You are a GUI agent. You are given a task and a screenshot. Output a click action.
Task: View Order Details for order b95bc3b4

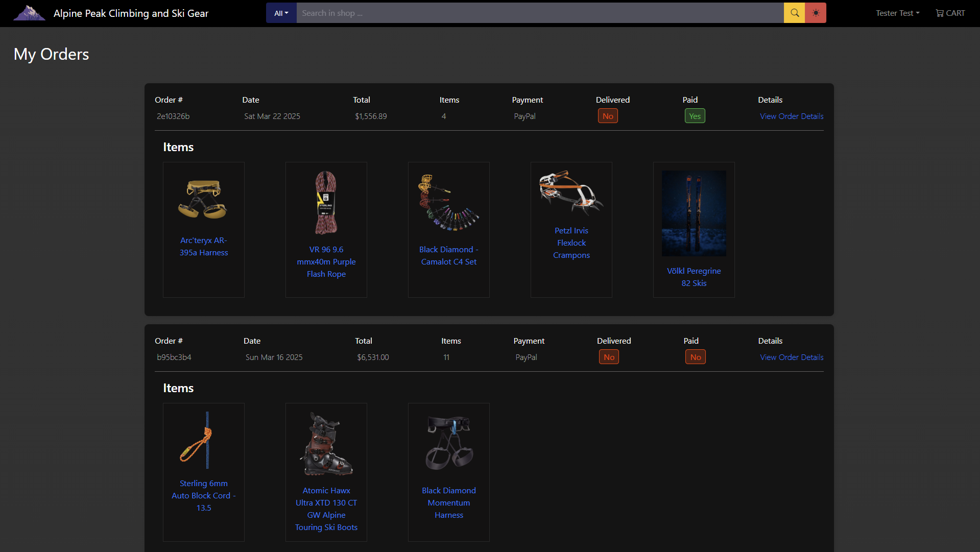click(x=792, y=357)
